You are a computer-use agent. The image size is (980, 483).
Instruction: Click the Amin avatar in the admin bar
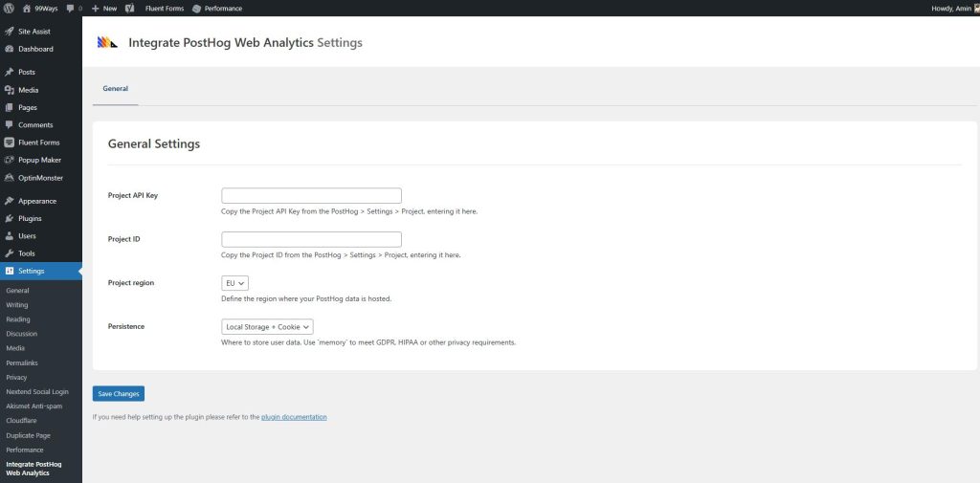coord(977,8)
